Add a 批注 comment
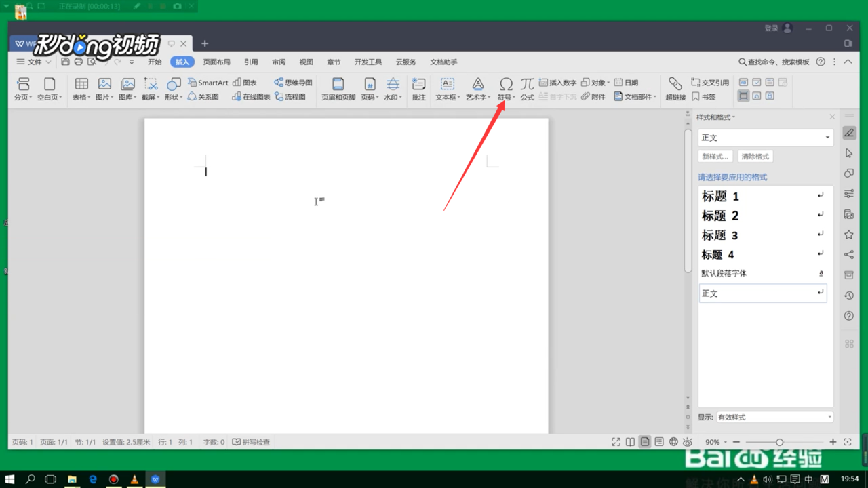Screen dimensions: 868x488 click(418, 89)
